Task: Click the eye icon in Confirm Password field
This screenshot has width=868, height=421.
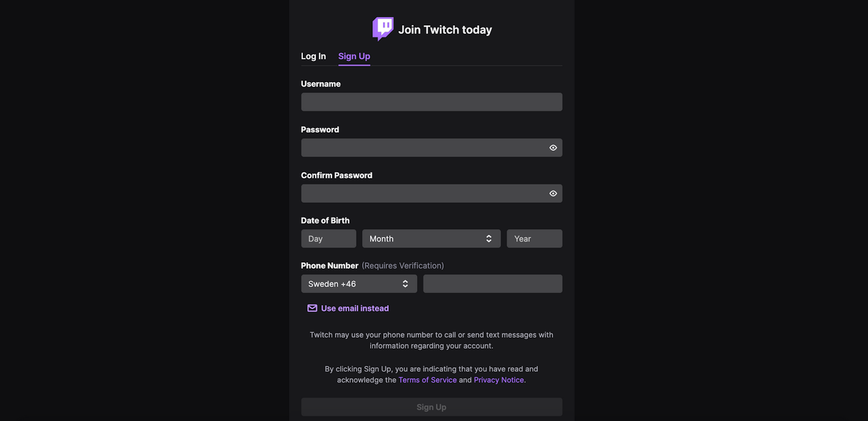Action: 553,193
